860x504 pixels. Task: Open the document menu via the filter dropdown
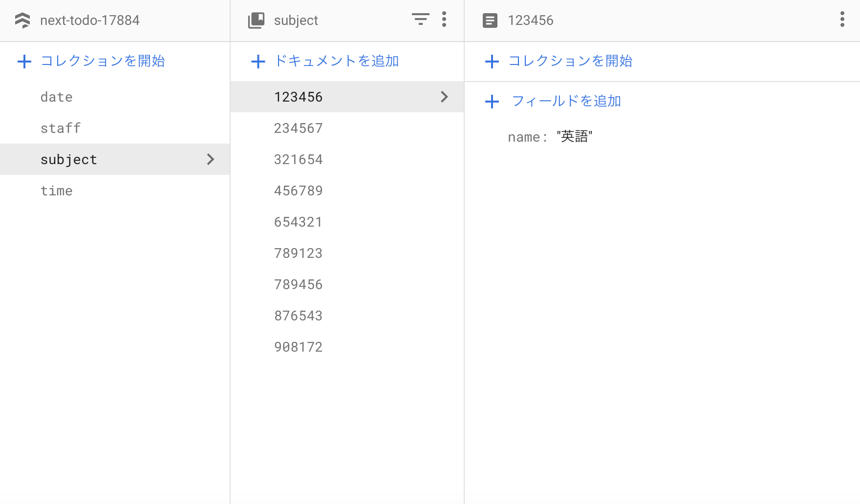[x=420, y=20]
